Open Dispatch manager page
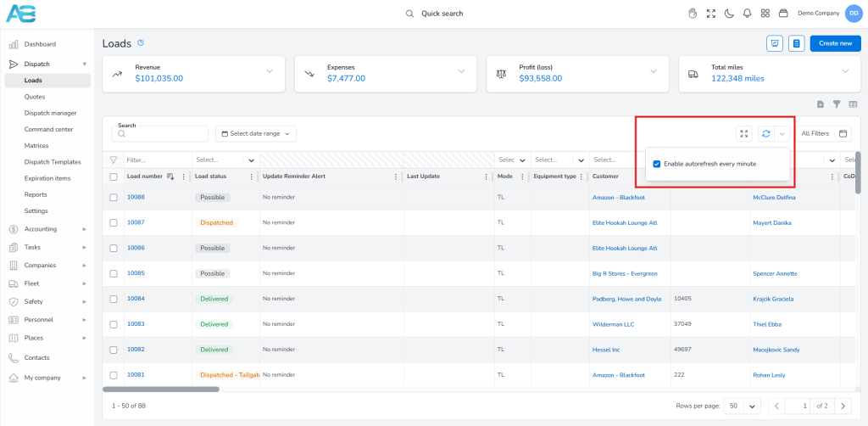This screenshot has height=426, width=868. [50, 113]
